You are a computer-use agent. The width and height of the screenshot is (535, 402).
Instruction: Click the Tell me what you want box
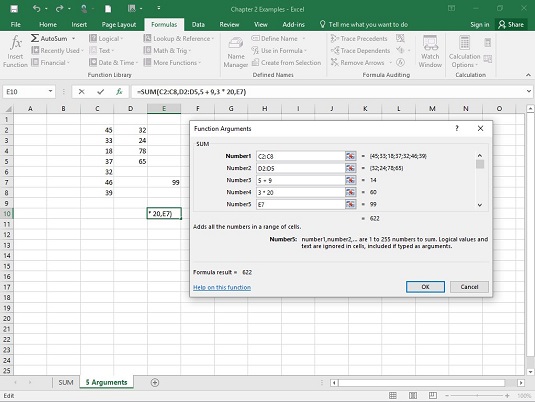pyautogui.click(x=364, y=25)
